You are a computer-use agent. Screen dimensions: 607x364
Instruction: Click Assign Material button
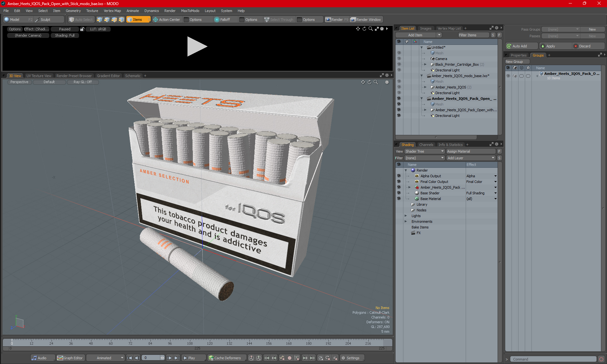pyautogui.click(x=471, y=151)
